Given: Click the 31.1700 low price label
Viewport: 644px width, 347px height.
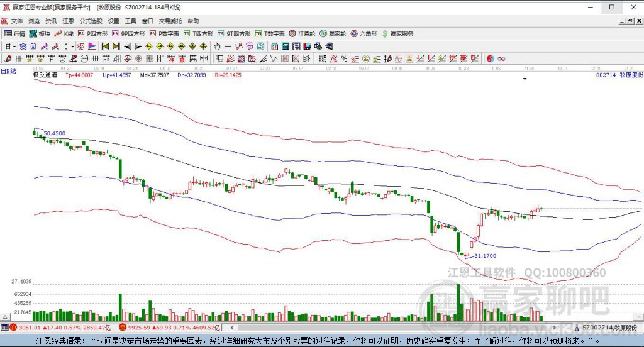Looking at the screenshot, I should pos(486,256).
